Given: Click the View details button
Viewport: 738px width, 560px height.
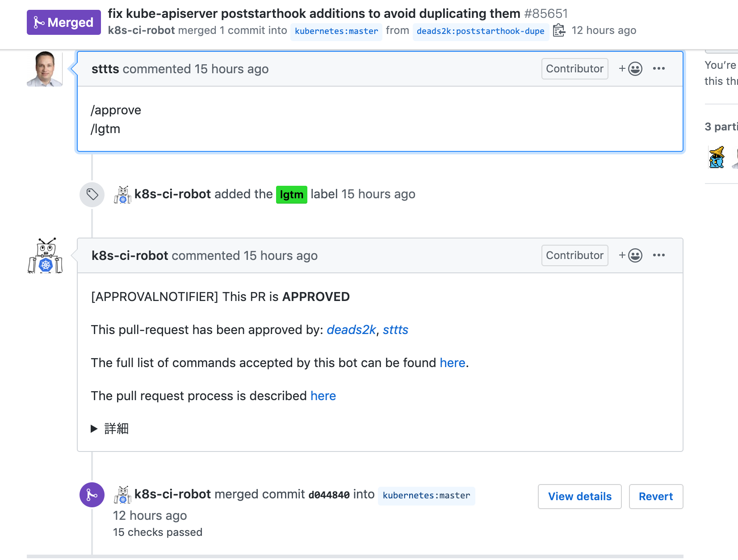Looking at the screenshot, I should tap(579, 497).
